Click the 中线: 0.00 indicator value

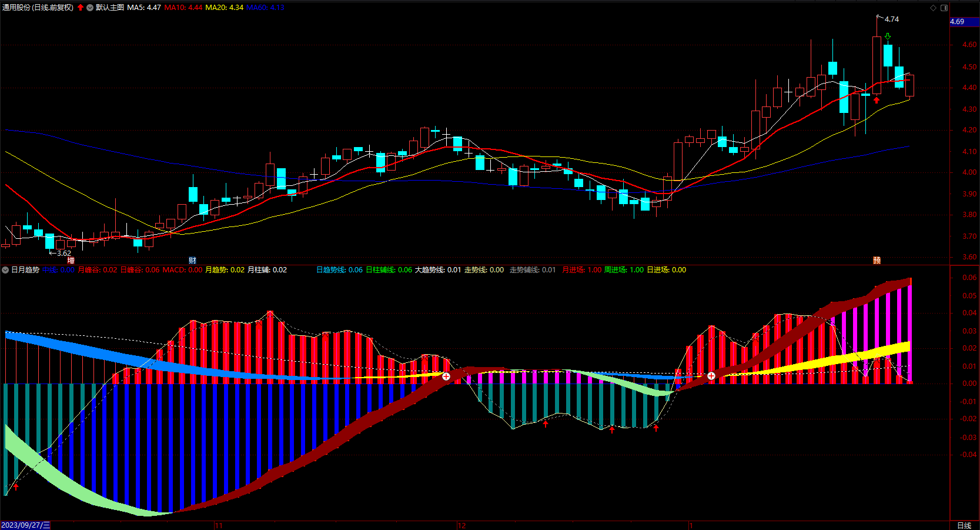tap(58, 270)
